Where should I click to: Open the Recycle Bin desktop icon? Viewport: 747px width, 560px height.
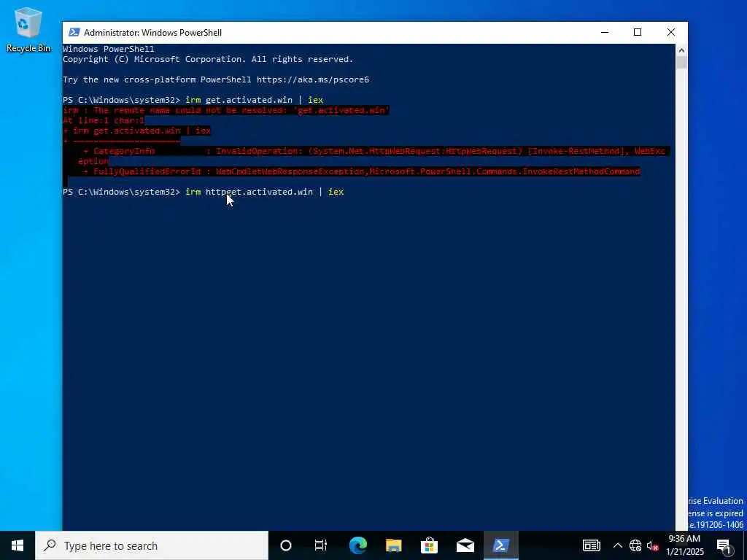pyautogui.click(x=28, y=30)
